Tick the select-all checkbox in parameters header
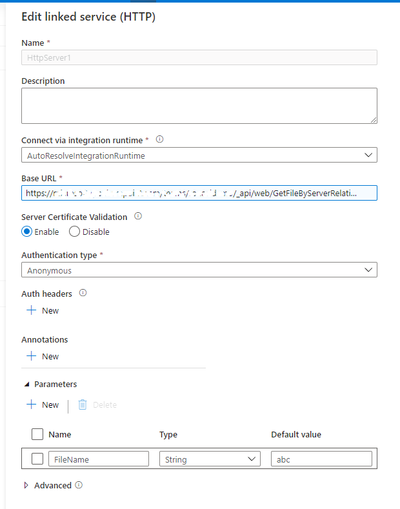The height and width of the screenshot is (509, 400). [37, 434]
